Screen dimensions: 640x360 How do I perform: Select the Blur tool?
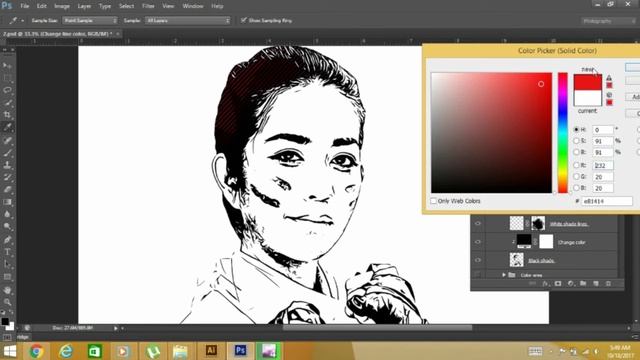click(x=7, y=214)
